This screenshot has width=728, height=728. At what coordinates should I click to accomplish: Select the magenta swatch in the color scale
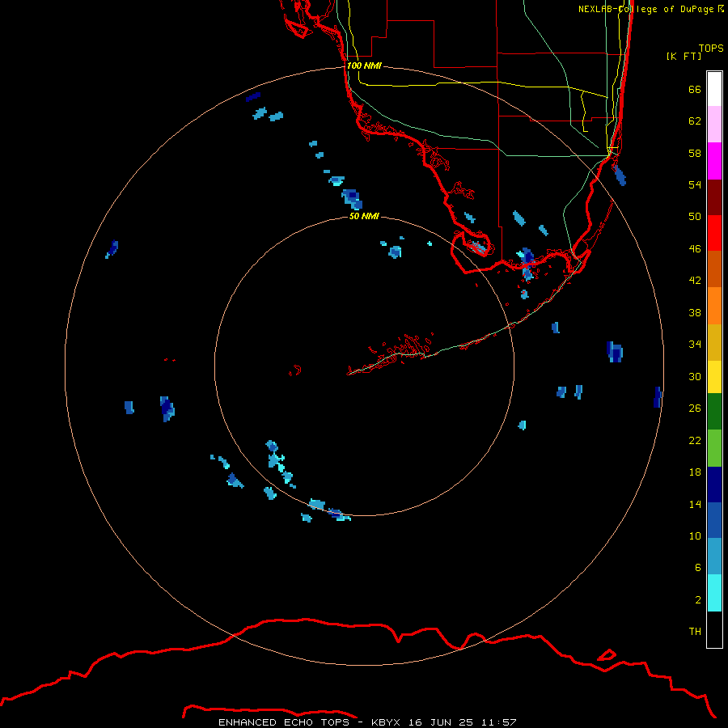coord(714,161)
